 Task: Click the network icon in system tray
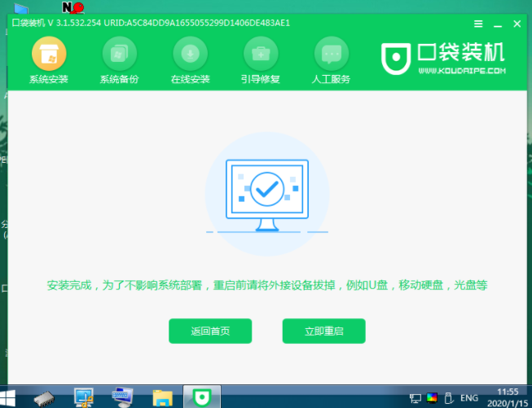(x=415, y=398)
